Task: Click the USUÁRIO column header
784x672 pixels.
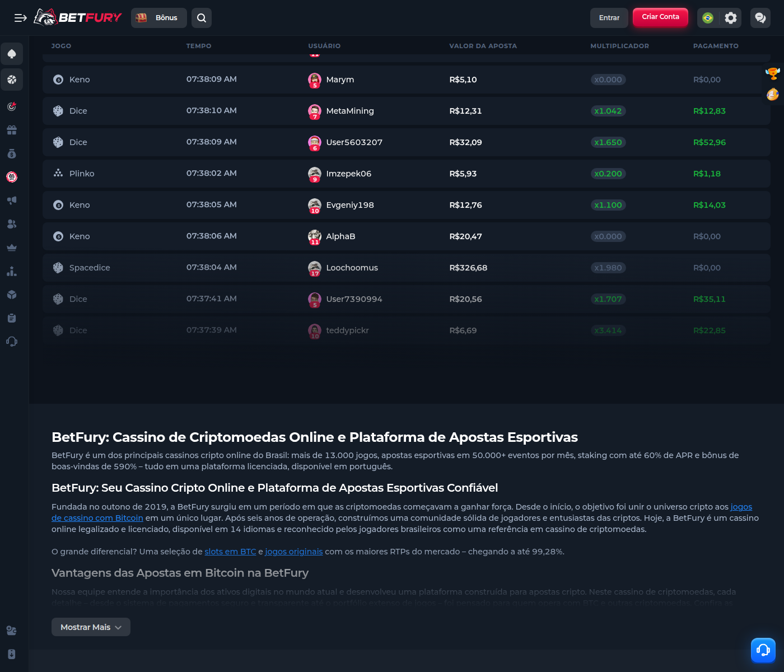Action: click(324, 46)
